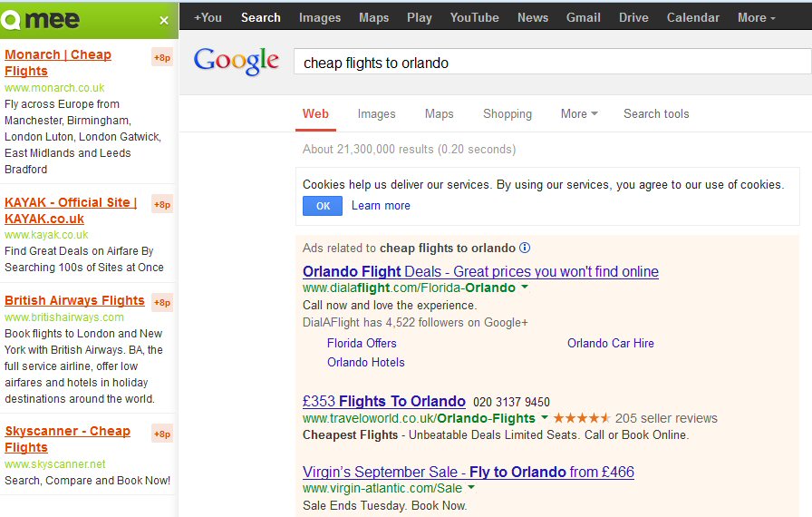The image size is (812, 517).
Task: Click the www.skyscanner.net URL text
Action: [55, 464]
